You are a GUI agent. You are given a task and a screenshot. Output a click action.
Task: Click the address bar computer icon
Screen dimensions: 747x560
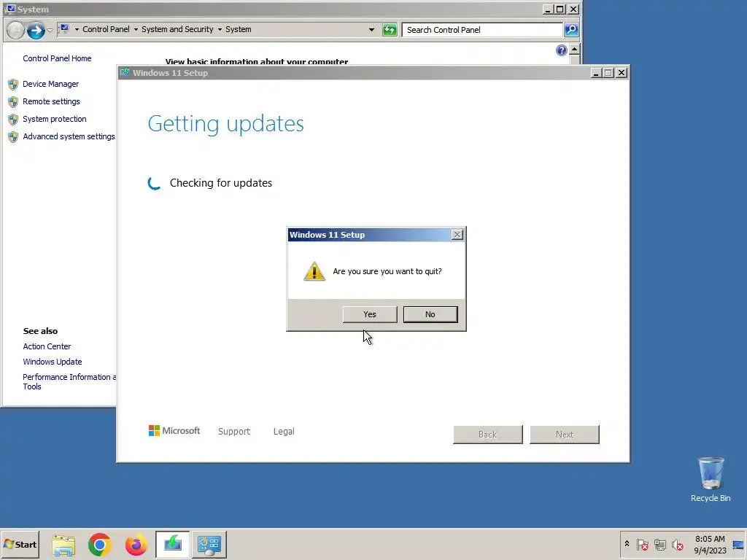coord(65,29)
